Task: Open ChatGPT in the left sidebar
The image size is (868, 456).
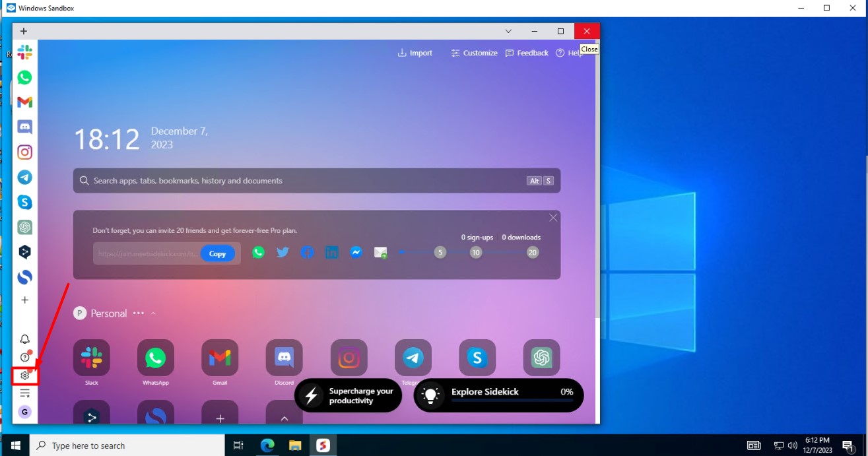Action: coord(24,227)
